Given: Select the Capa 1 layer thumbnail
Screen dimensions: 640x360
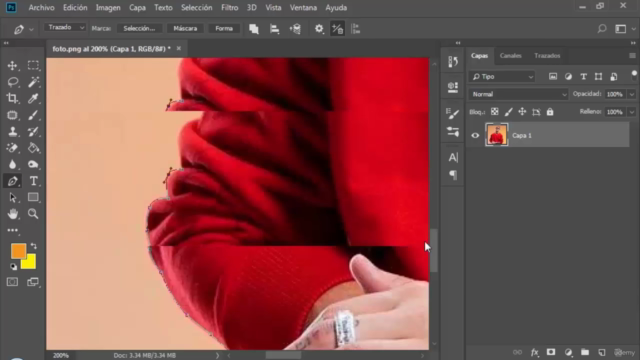Looking at the screenshot, I should [x=497, y=135].
